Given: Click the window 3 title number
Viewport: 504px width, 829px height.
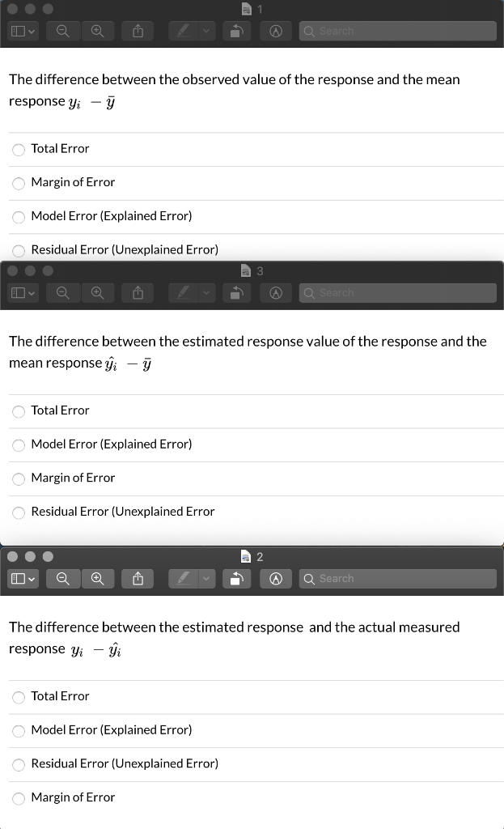Looking at the screenshot, I should (x=260, y=271).
